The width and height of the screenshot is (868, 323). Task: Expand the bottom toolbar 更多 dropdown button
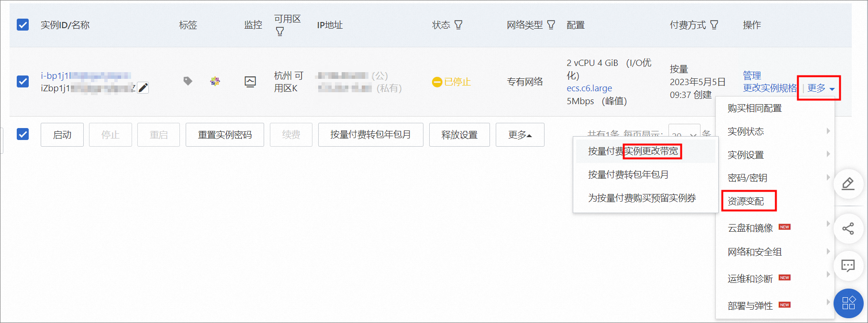(x=520, y=135)
